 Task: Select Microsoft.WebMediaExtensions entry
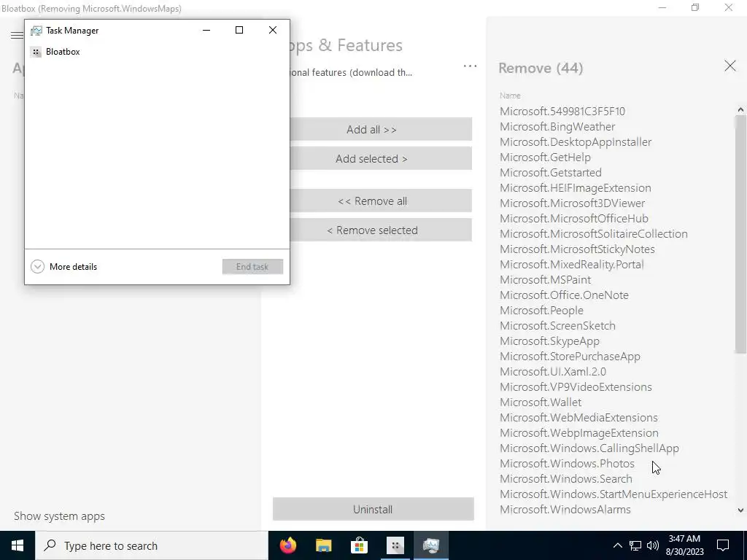click(x=578, y=418)
